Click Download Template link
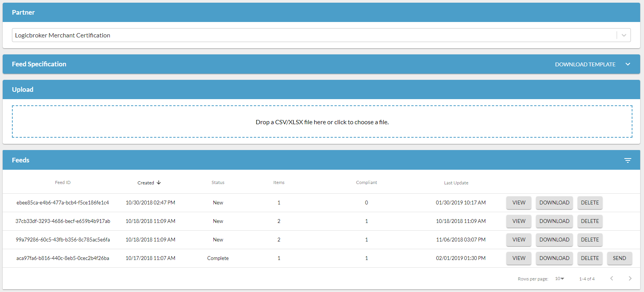The image size is (644, 292). coord(585,64)
